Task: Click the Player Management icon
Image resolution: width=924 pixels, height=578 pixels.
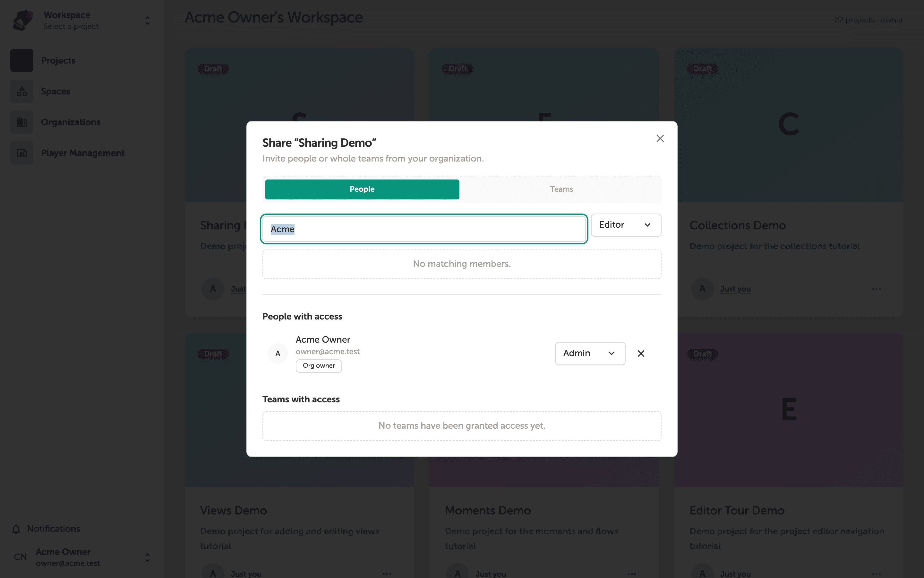Action: pos(22,153)
